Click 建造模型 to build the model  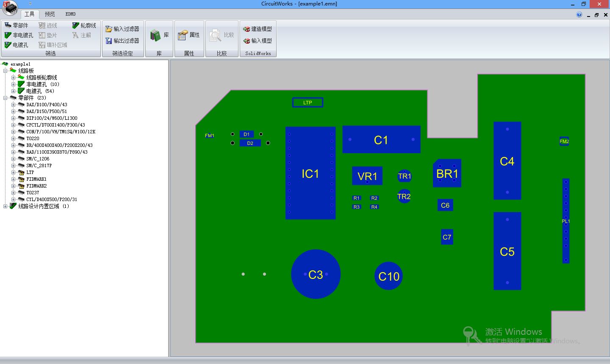click(258, 29)
